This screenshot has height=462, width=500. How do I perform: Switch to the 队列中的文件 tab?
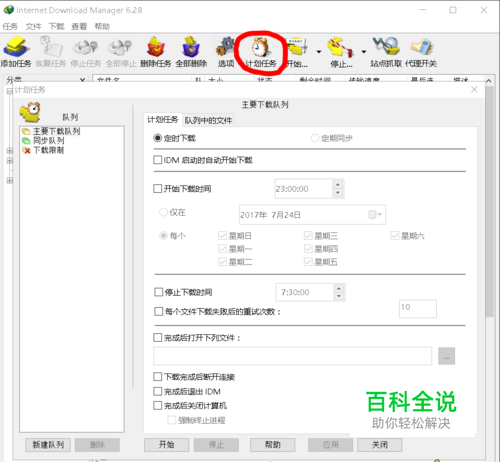(x=208, y=120)
